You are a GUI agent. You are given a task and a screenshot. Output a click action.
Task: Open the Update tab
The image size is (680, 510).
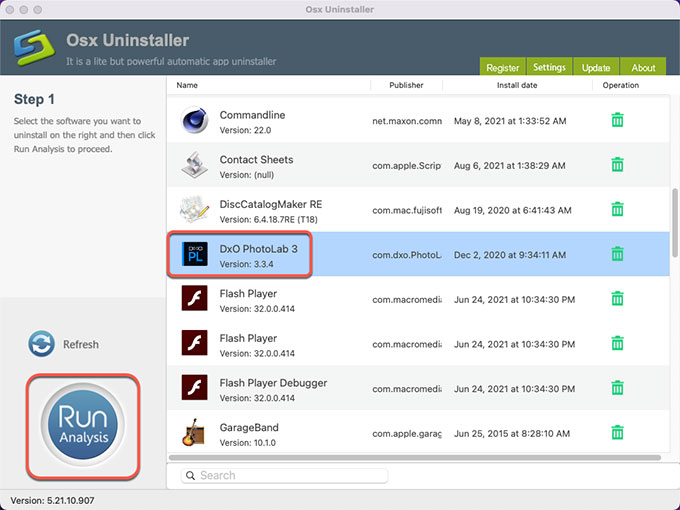pyautogui.click(x=596, y=68)
